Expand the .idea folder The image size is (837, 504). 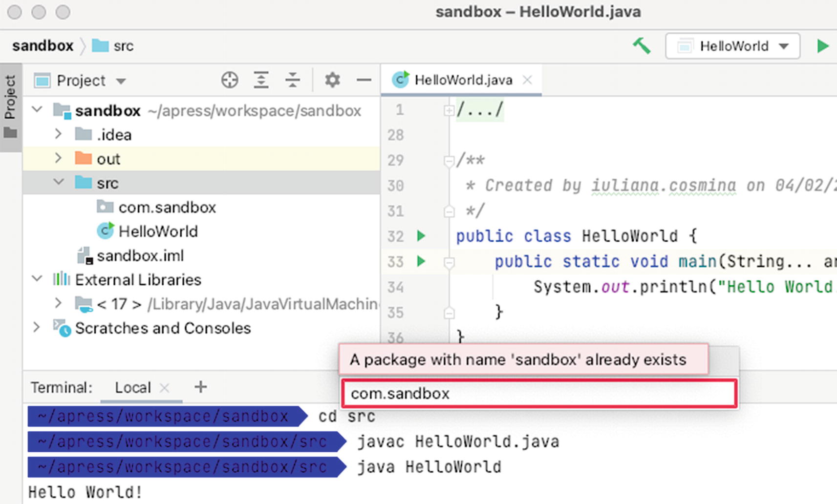click(x=58, y=133)
